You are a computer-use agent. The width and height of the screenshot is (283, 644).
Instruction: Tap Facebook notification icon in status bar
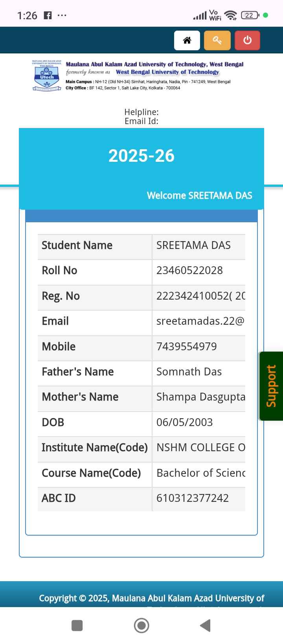[x=48, y=16]
